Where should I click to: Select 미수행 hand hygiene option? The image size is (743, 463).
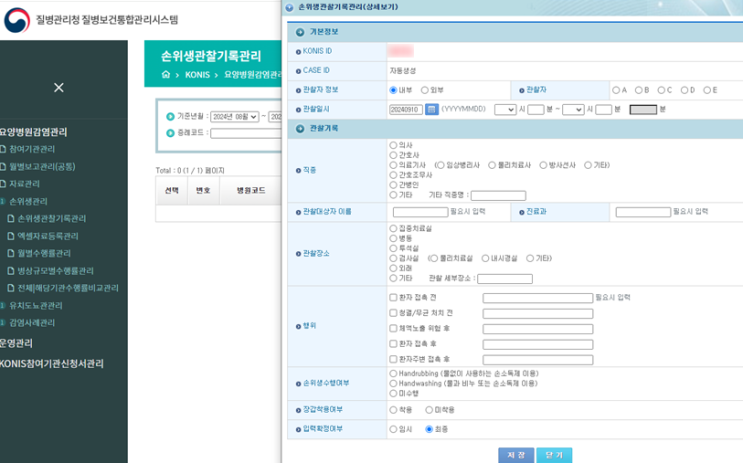point(393,393)
